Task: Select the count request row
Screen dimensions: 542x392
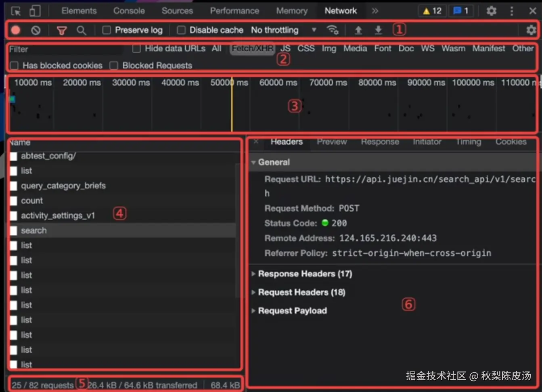Action: click(122, 200)
